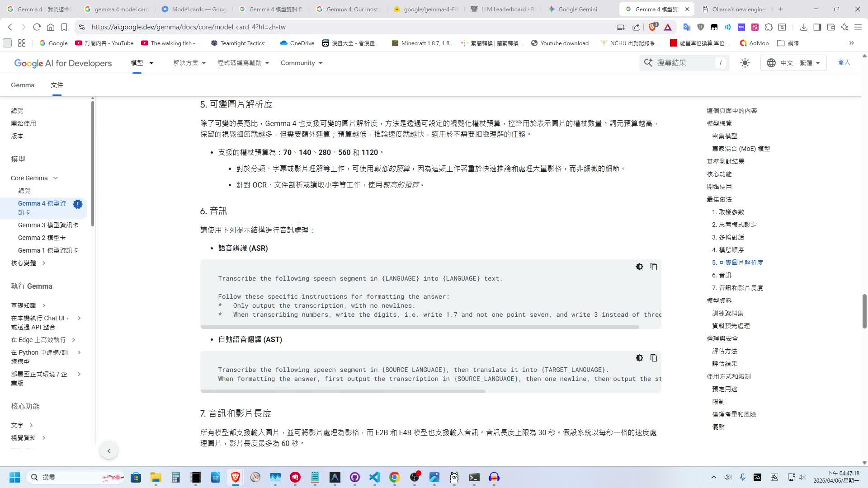Open browser extensions puzzle icon

tap(769, 27)
